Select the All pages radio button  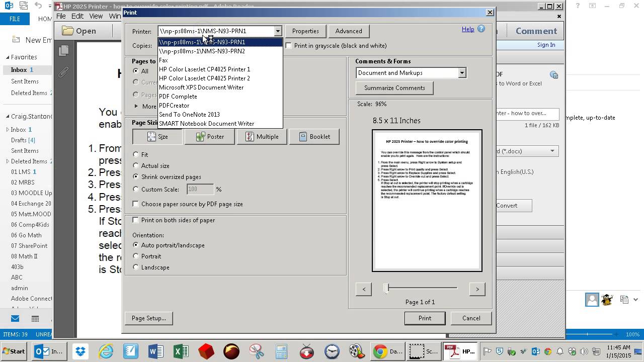click(136, 71)
